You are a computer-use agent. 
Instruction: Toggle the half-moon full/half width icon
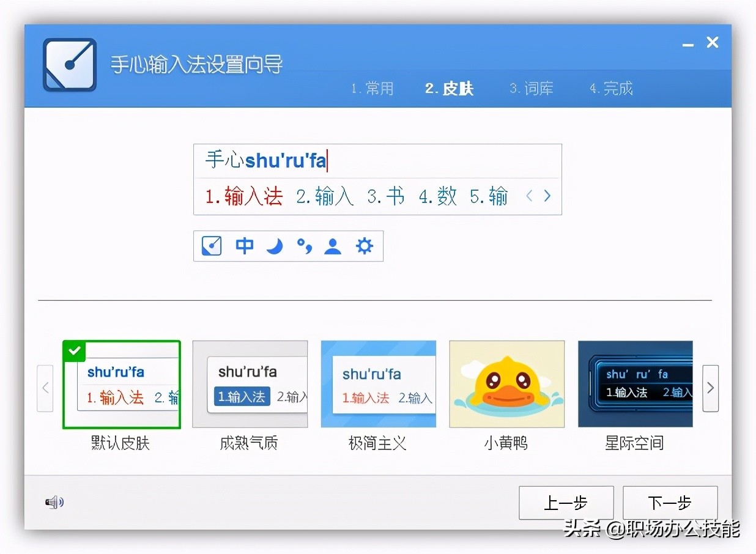pyautogui.click(x=275, y=246)
